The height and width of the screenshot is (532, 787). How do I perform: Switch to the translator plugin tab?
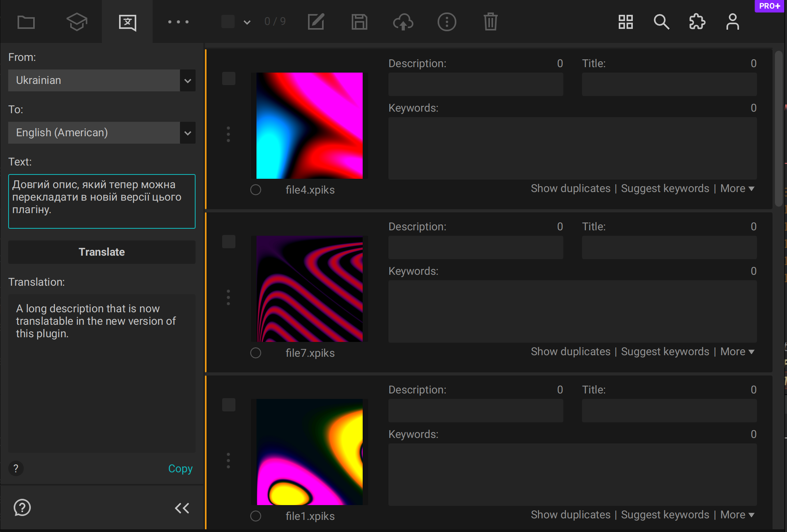127,22
